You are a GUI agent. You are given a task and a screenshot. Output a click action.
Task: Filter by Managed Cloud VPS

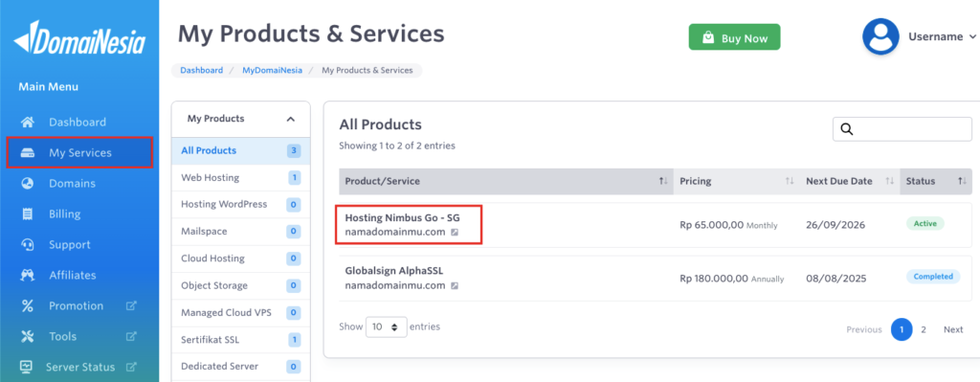[x=240, y=313]
